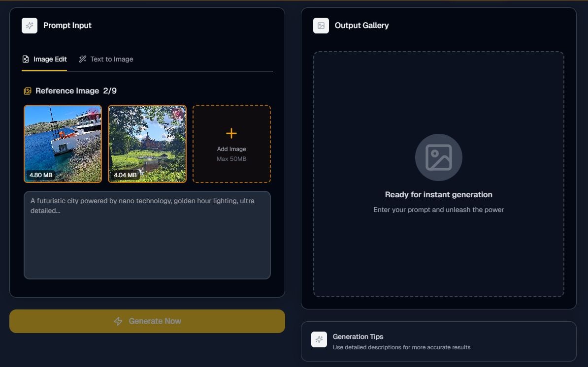The image size is (588, 367).
Task: Click the 4.80 MB file size badge
Action: pyautogui.click(x=41, y=175)
